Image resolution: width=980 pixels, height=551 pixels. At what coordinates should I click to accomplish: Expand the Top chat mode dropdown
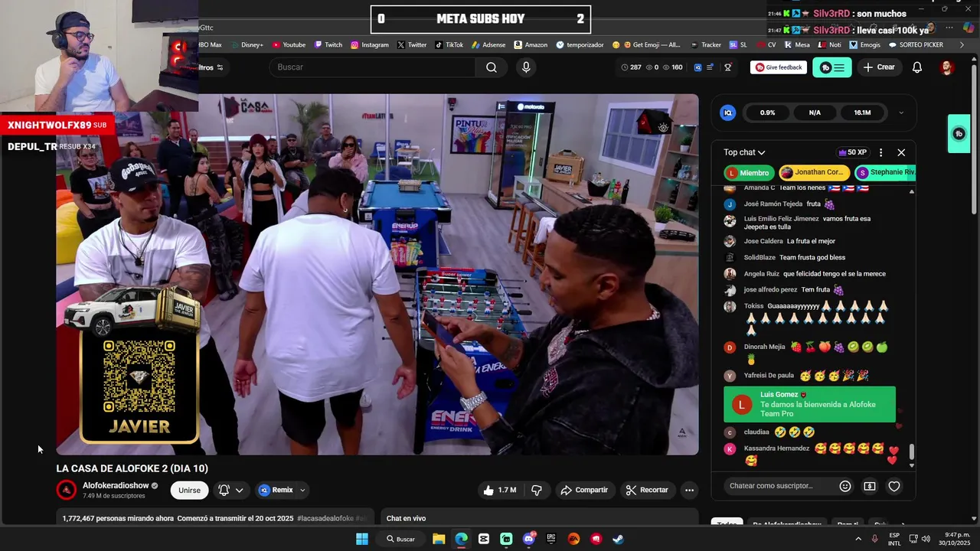pos(744,152)
